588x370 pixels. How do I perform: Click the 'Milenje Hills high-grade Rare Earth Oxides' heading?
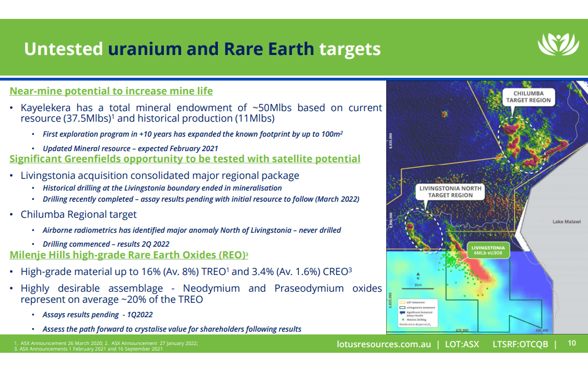[x=128, y=255]
